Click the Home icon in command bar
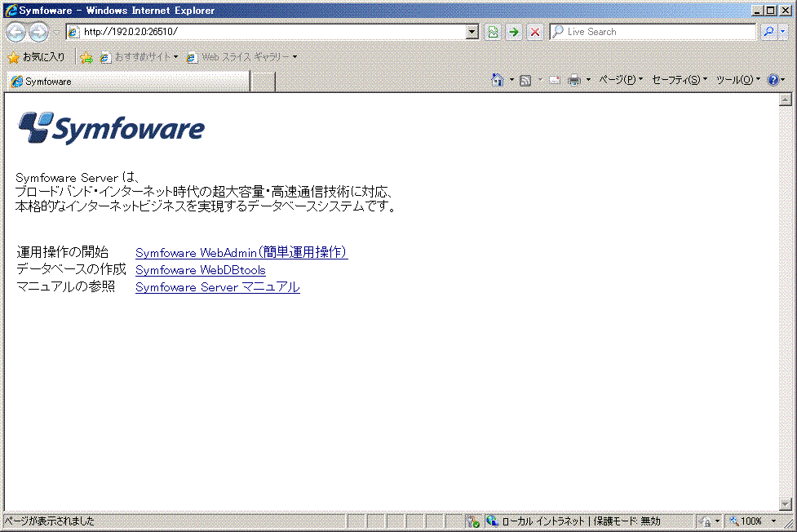Image resolution: width=797 pixels, height=532 pixels. [x=498, y=80]
